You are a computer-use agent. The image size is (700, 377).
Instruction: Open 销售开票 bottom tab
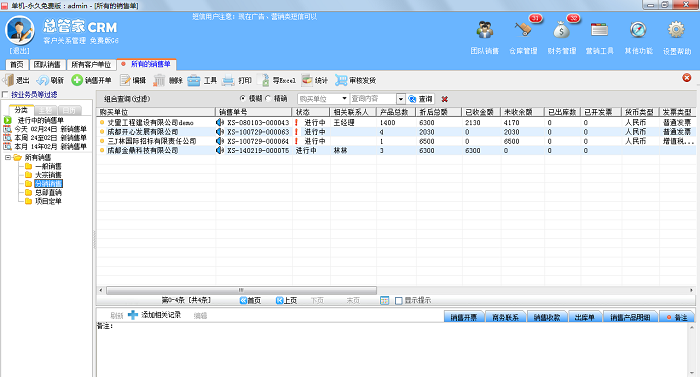tap(463, 317)
